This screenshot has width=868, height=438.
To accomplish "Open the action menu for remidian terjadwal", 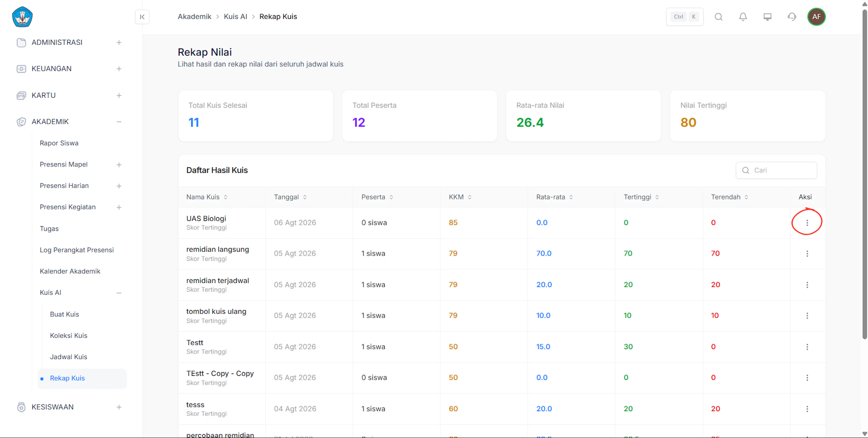I will (807, 285).
